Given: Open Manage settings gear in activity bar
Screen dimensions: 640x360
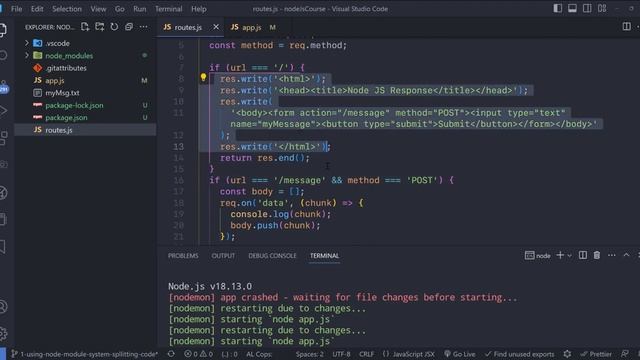Looking at the screenshot, I should pyautogui.click(x=3, y=333).
